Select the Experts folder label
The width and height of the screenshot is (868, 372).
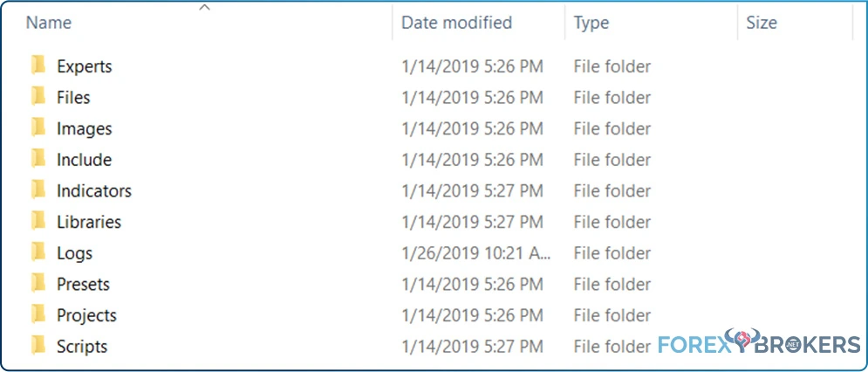[x=84, y=66]
